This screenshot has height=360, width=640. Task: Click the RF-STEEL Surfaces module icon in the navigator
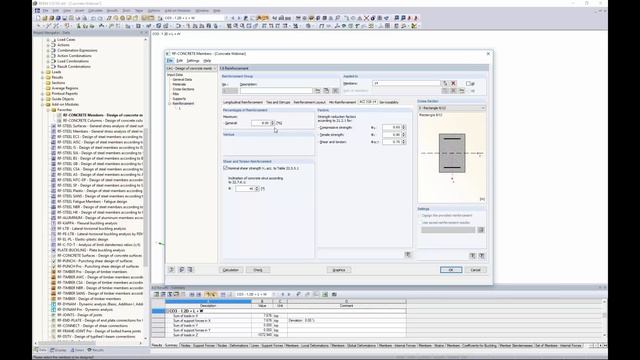(x=53, y=126)
